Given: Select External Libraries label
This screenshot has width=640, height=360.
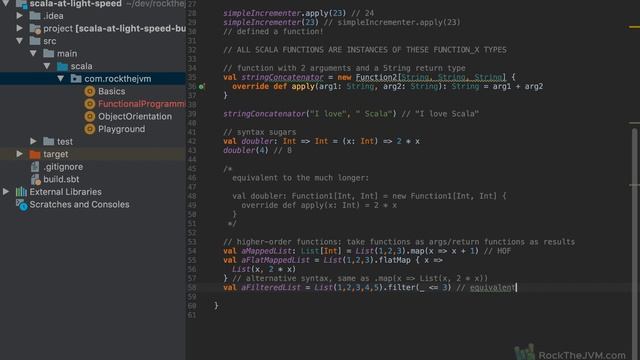Looking at the screenshot, I should (65, 192).
